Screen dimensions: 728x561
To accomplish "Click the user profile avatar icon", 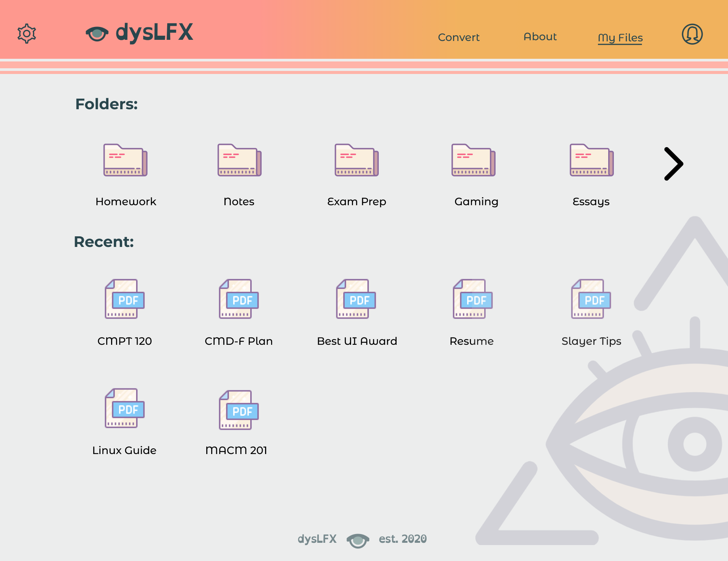I will [692, 34].
